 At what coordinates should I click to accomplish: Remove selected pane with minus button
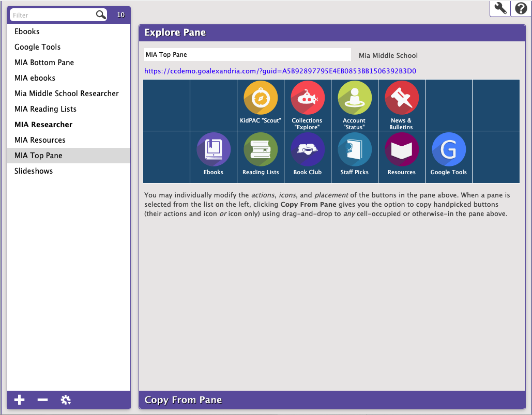(43, 400)
